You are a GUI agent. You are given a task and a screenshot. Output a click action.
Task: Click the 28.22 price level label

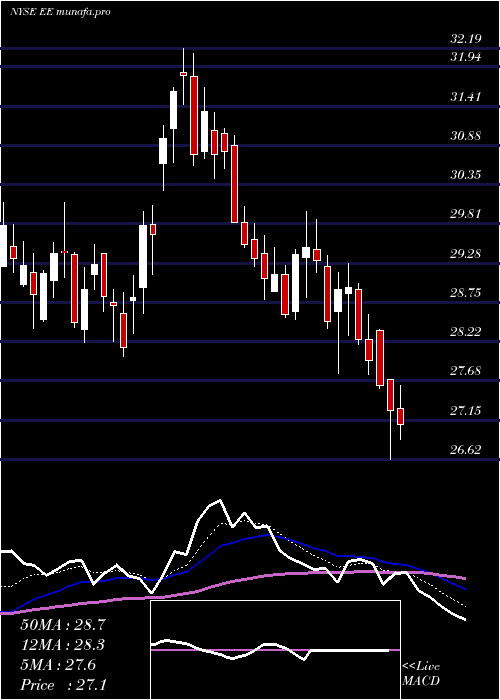466,332
